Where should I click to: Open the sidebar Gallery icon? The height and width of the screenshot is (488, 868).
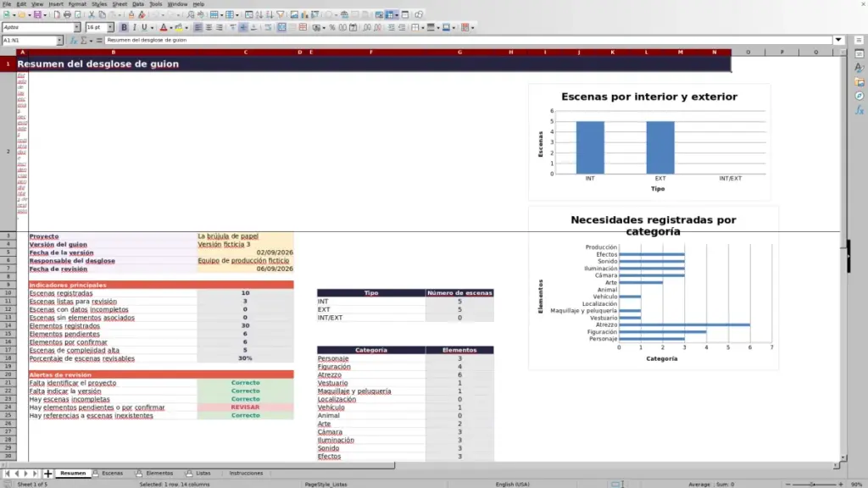point(860,82)
